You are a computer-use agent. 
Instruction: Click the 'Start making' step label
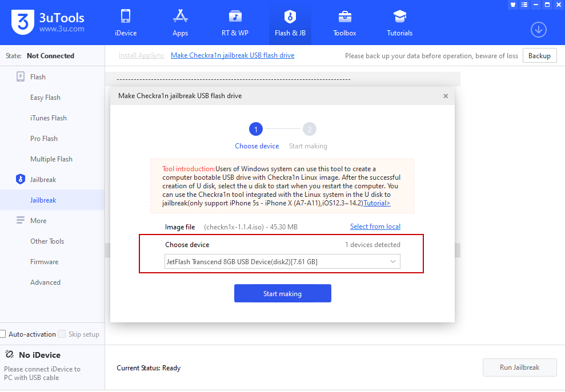pos(308,146)
